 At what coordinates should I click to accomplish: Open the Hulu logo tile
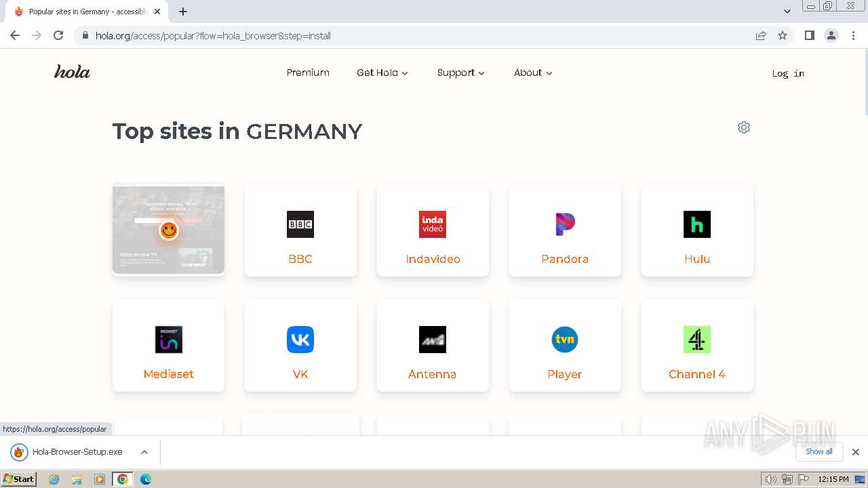coord(697,224)
